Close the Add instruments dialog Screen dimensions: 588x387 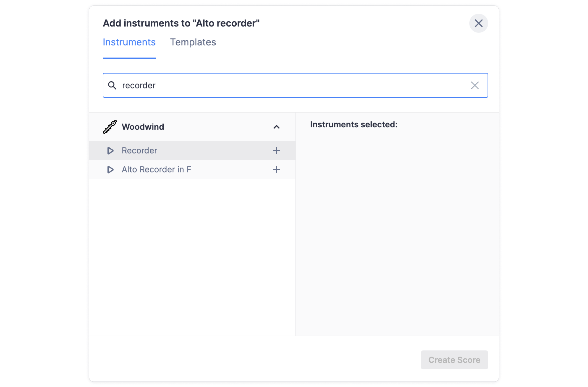pyautogui.click(x=478, y=23)
